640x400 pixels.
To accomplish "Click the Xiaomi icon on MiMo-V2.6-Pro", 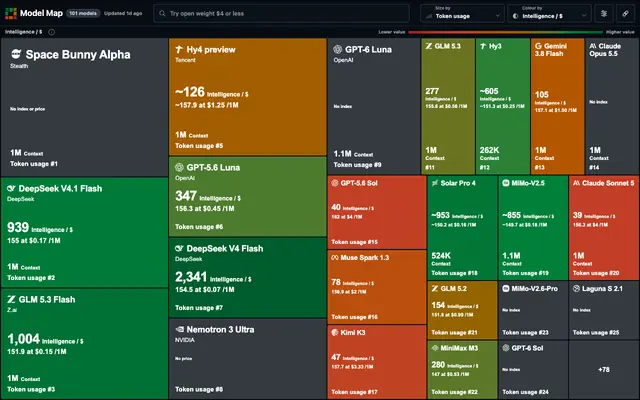I will click(506, 288).
